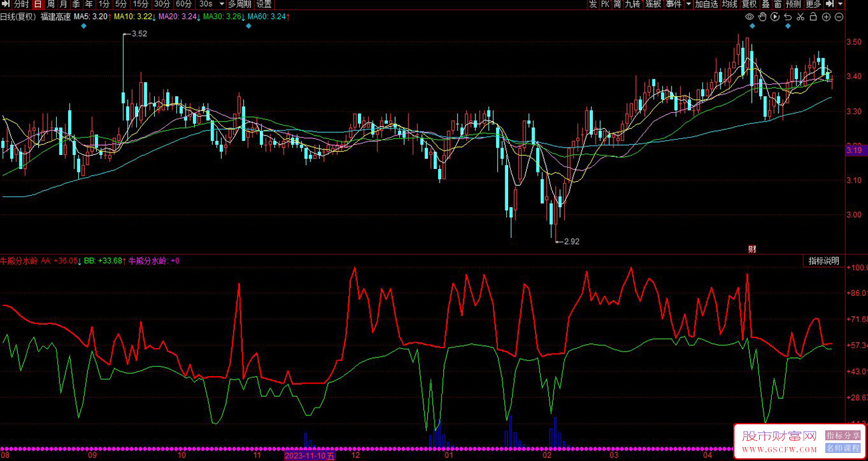Start chart replay with play icon
This screenshot has width=868, height=461.
pyautogui.click(x=775, y=17)
